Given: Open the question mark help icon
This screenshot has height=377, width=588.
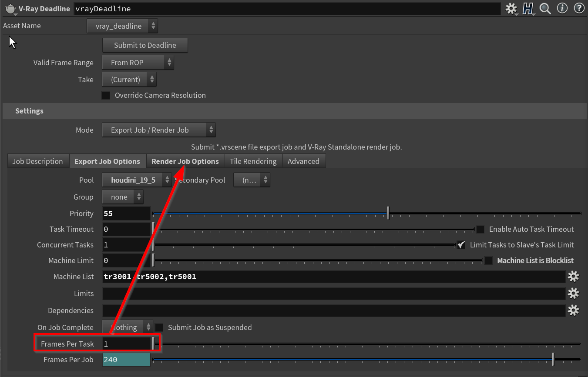Looking at the screenshot, I should pos(579,8).
